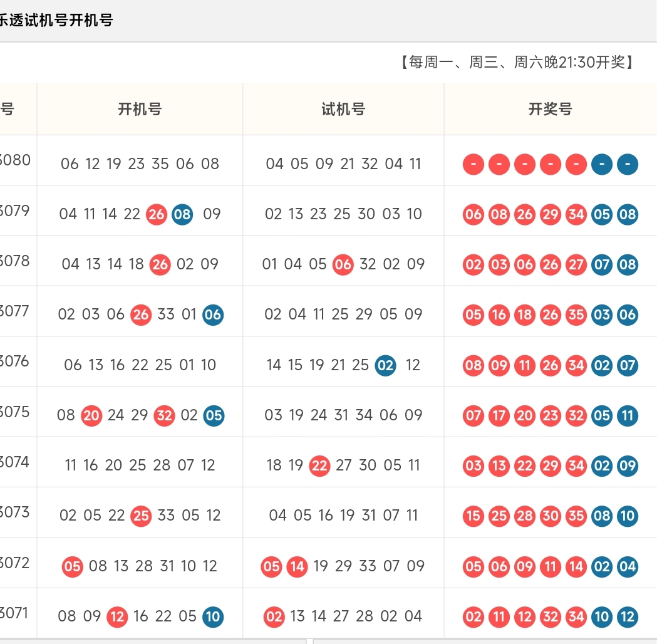Select 开机号 numbers 11 16 20 25 28 07 12
657x644 pixels.
click(140, 465)
